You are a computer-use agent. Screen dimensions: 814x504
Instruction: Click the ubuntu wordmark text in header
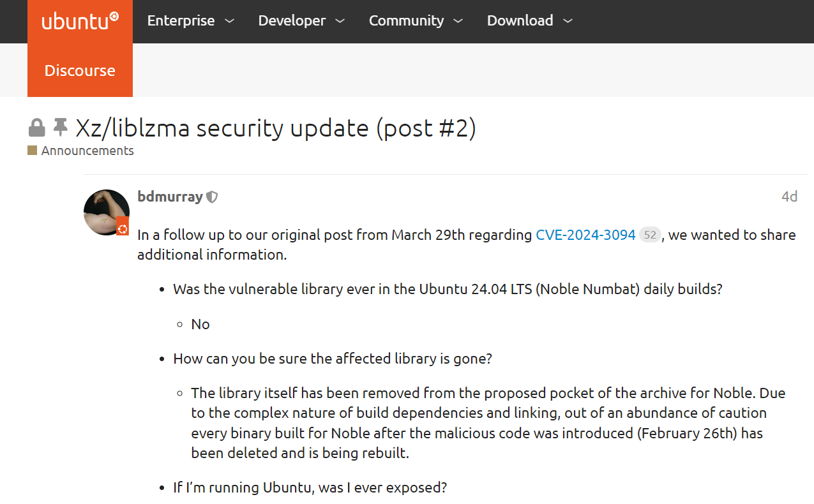(75, 22)
